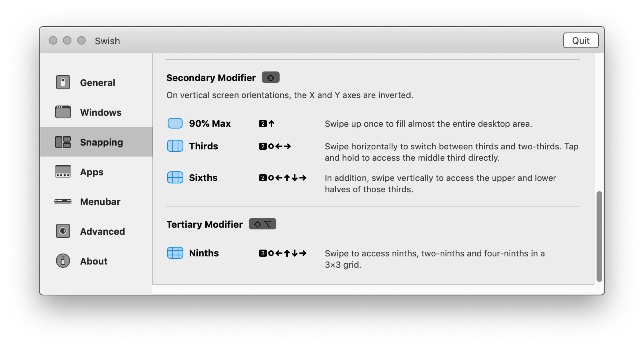Viewport: 644px width, 347px height.
Task: Switch to the Snapping tab
Action: point(101,142)
